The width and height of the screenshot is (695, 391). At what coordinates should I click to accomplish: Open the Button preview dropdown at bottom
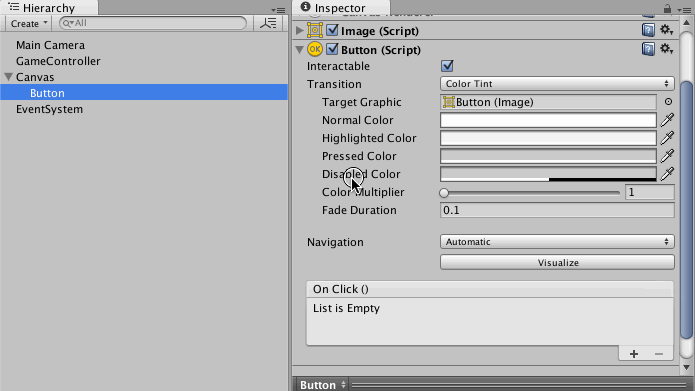tap(322, 385)
